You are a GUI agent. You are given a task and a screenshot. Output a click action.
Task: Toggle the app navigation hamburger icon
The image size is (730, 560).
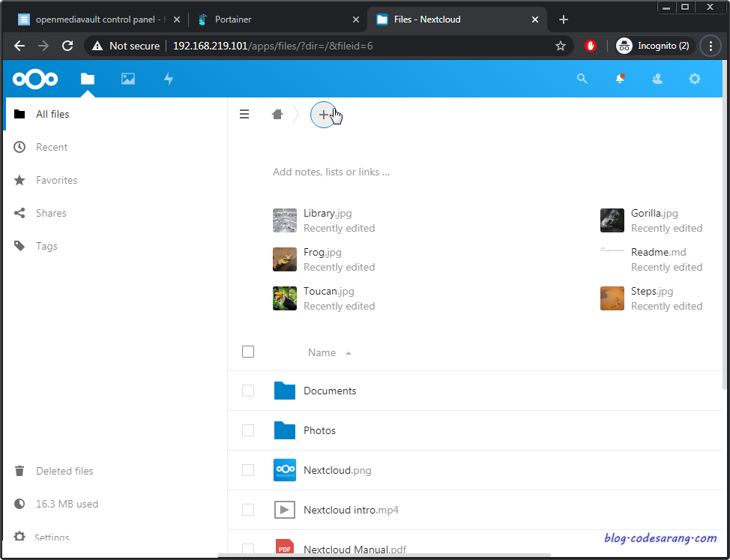[x=244, y=114]
